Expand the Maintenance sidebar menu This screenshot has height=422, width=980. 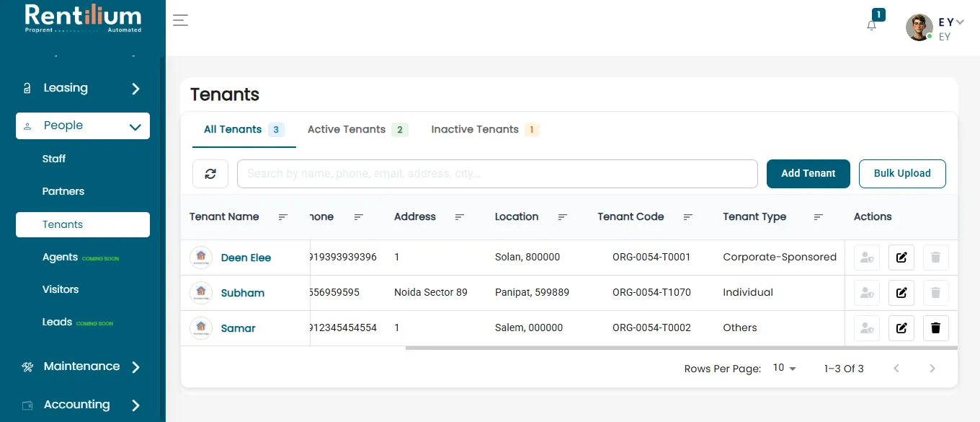pyautogui.click(x=83, y=366)
